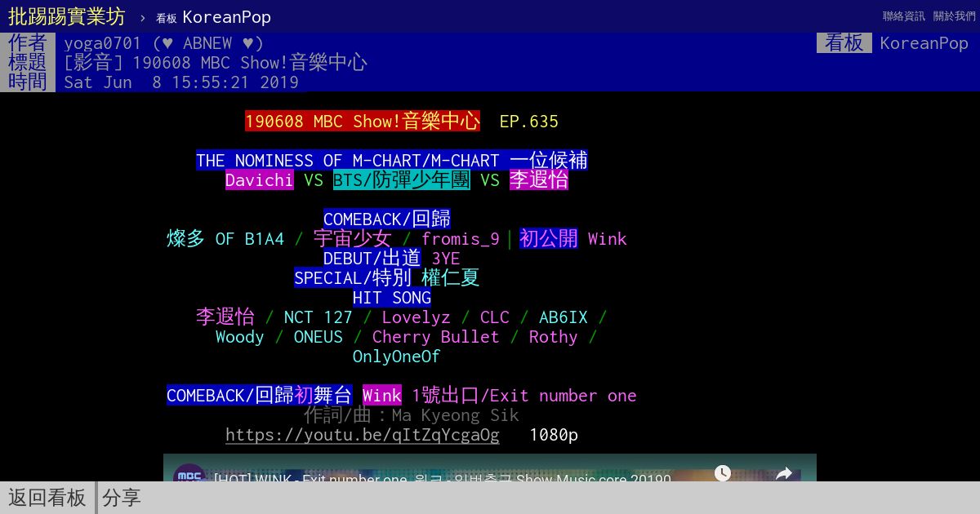The image size is (980, 514).
Task: Open 關於我們 about us link
Action: pyautogui.click(x=955, y=16)
